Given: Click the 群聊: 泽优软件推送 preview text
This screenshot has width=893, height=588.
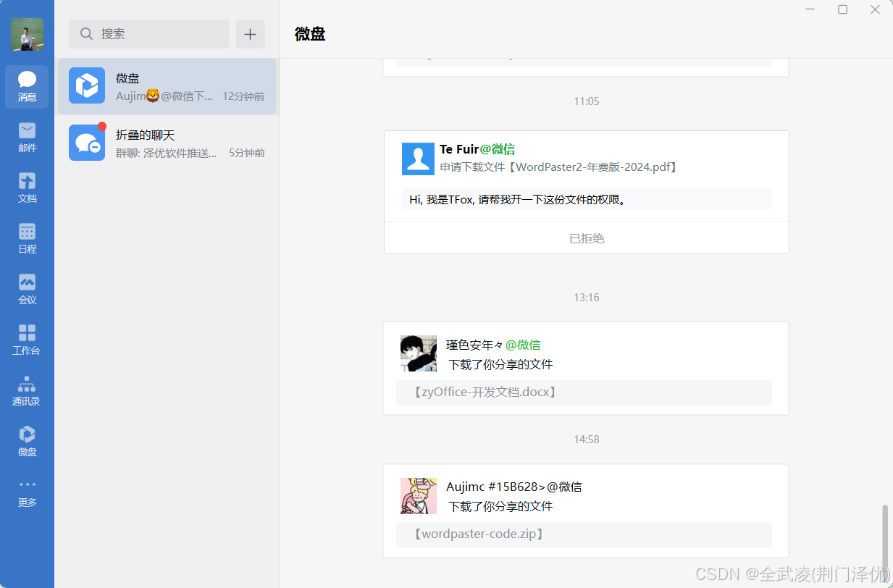Looking at the screenshot, I should coord(167,153).
